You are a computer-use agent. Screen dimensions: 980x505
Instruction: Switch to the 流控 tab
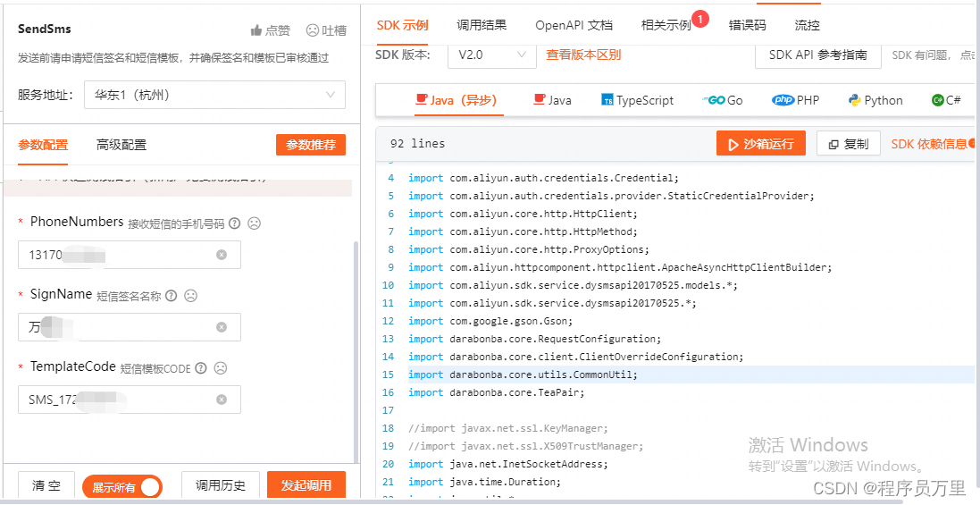pyautogui.click(x=807, y=25)
